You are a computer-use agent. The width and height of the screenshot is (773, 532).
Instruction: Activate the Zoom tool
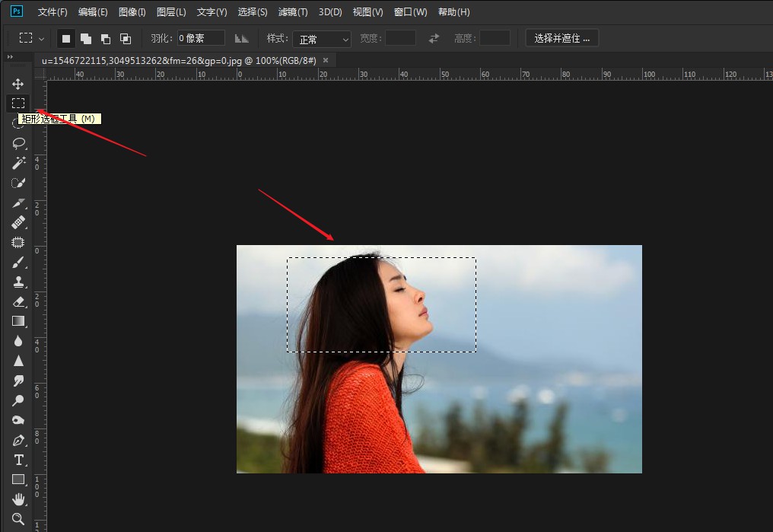click(18, 518)
